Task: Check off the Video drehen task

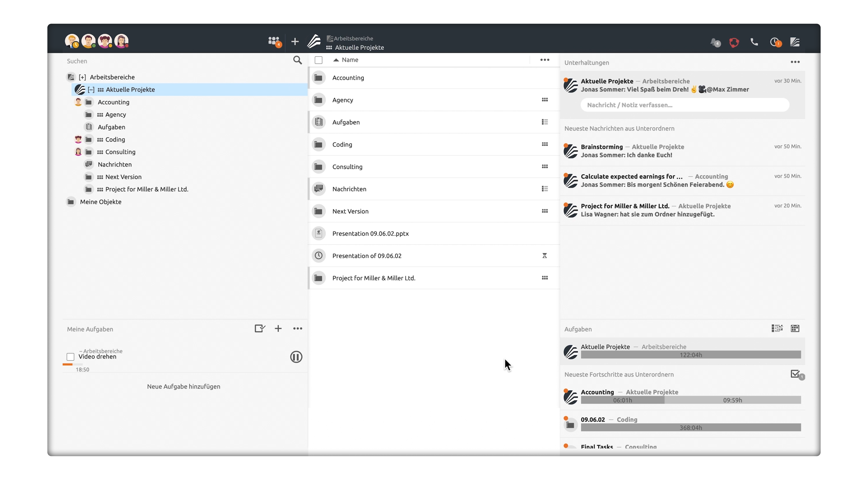Action: [x=70, y=357]
